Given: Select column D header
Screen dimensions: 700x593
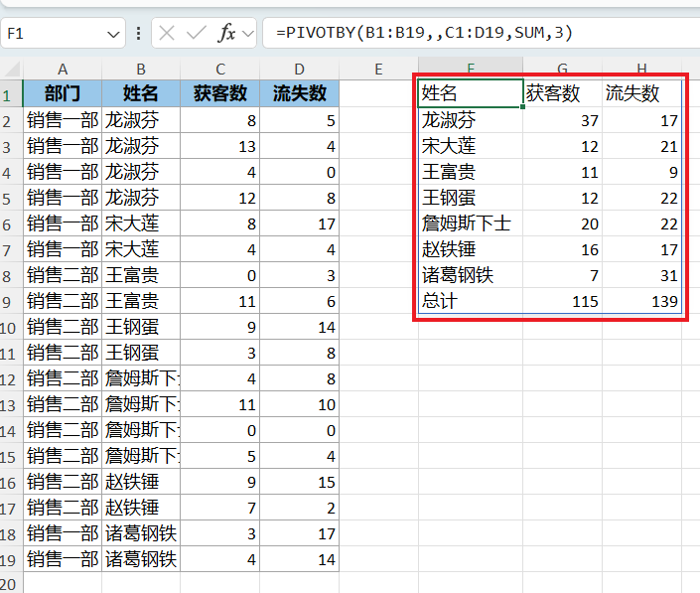Looking at the screenshot, I should point(299,70).
